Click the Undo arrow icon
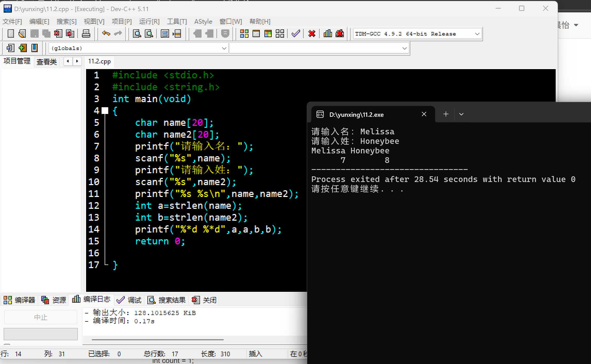The height and width of the screenshot is (364, 591). (106, 34)
